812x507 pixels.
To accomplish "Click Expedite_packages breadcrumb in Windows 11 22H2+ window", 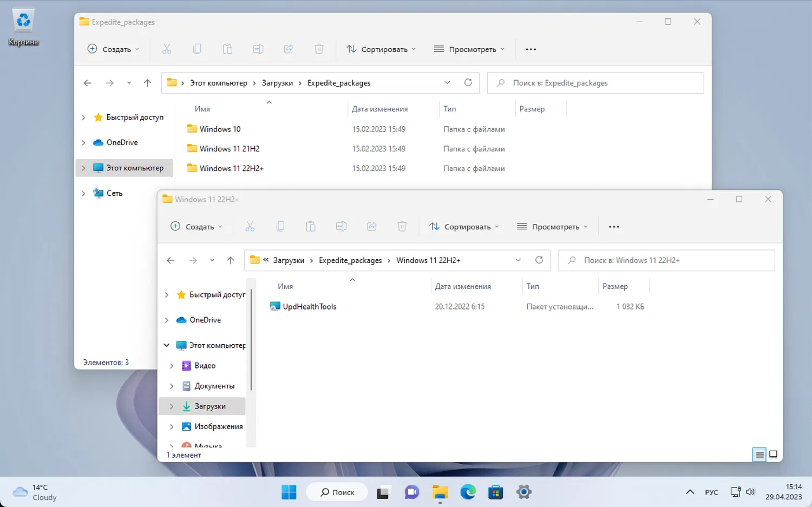I will click(350, 260).
